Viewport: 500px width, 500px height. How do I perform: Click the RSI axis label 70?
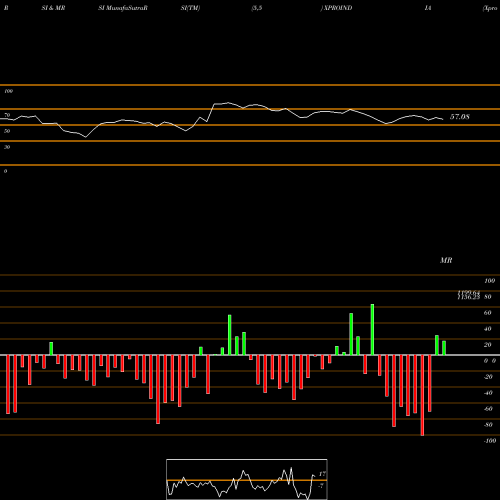click(x=7, y=115)
